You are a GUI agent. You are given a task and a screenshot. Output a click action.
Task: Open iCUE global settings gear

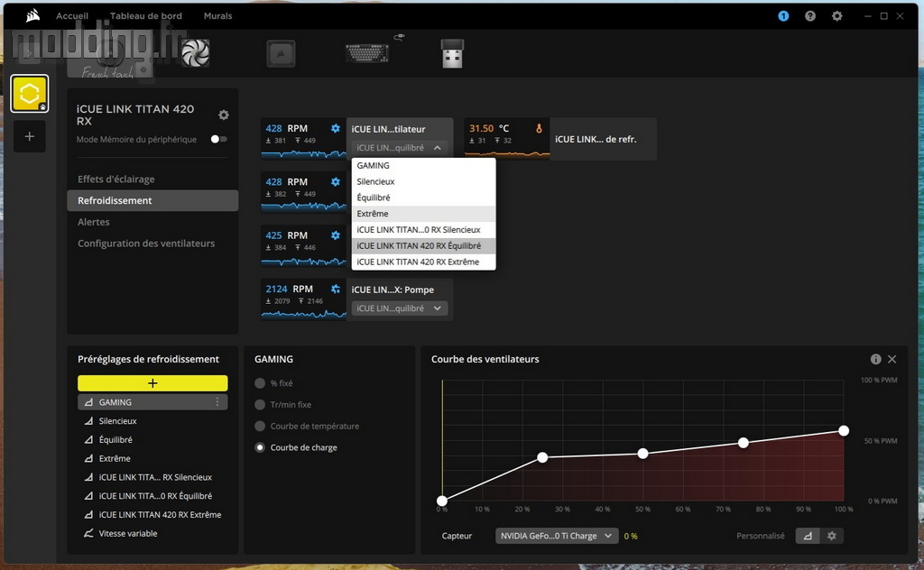click(836, 16)
